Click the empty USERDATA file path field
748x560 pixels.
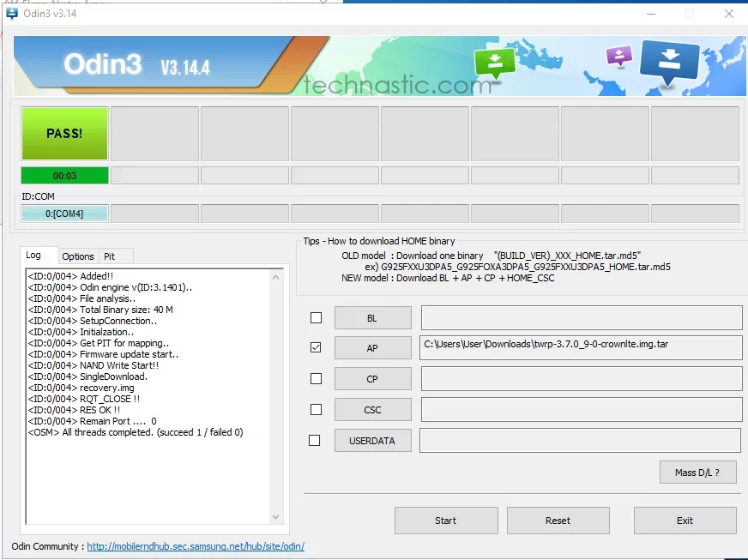click(x=580, y=440)
